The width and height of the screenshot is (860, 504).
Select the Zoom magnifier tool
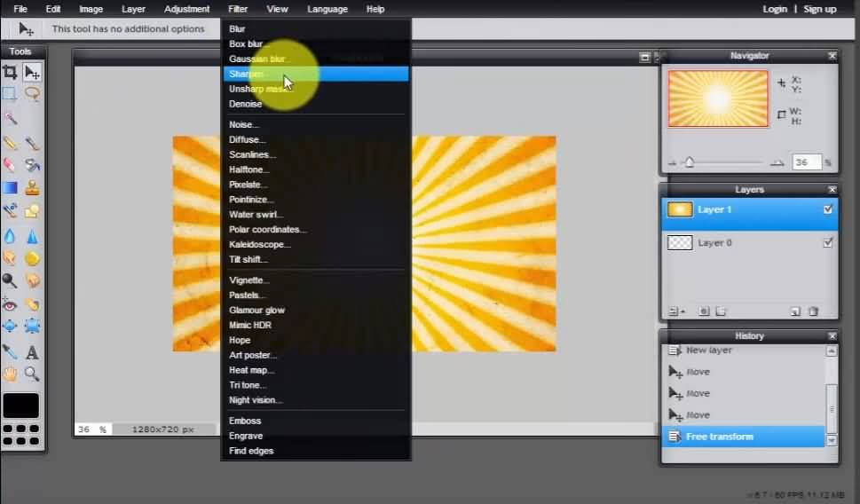tap(32, 374)
